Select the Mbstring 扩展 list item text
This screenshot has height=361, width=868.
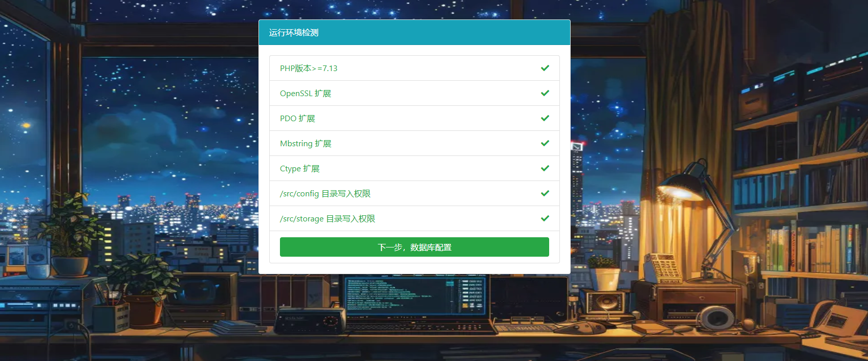306,143
